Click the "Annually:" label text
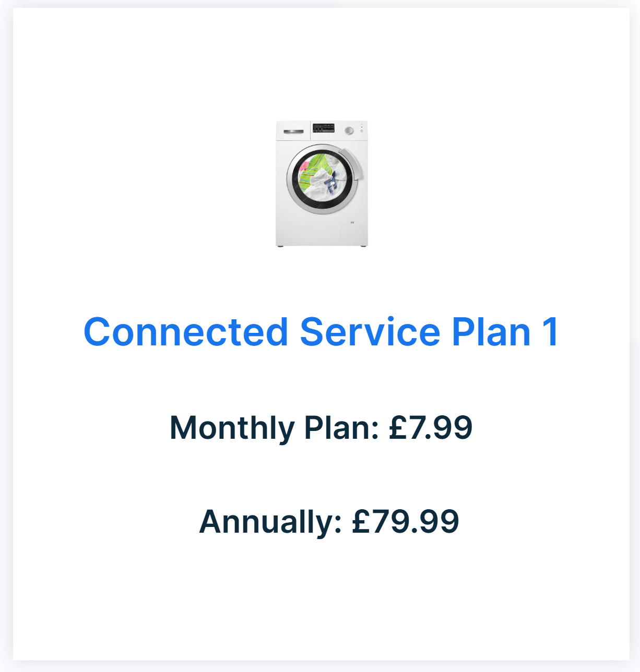 click(x=270, y=521)
